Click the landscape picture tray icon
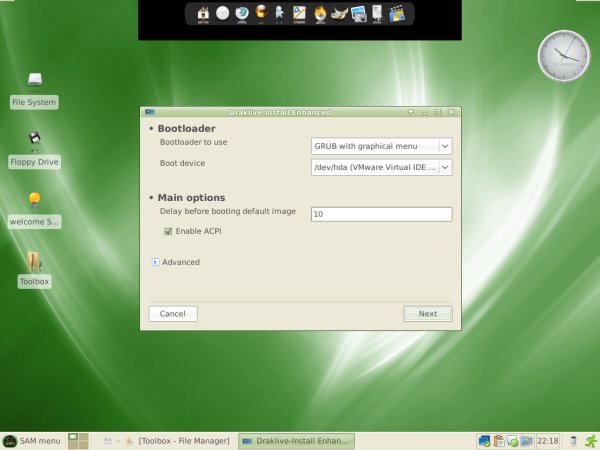This screenshot has height=450, width=600. (527, 441)
